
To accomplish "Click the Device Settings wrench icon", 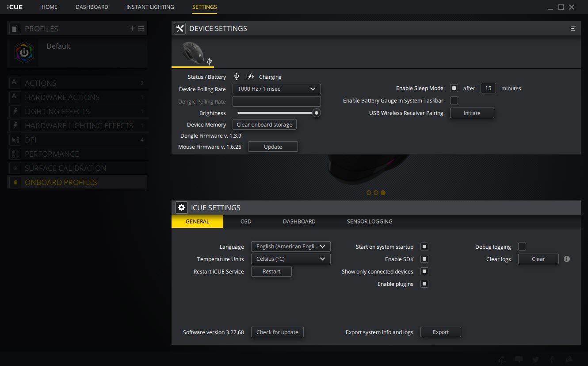I will point(179,28).
